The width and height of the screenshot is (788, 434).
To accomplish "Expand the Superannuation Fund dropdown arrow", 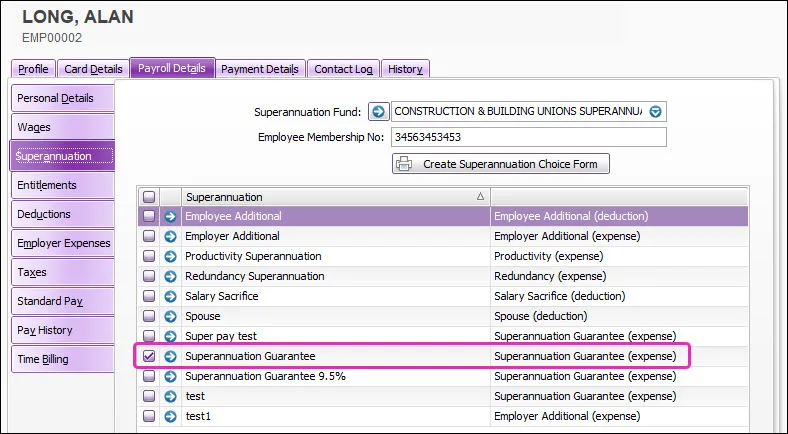I will click(655, 112).
